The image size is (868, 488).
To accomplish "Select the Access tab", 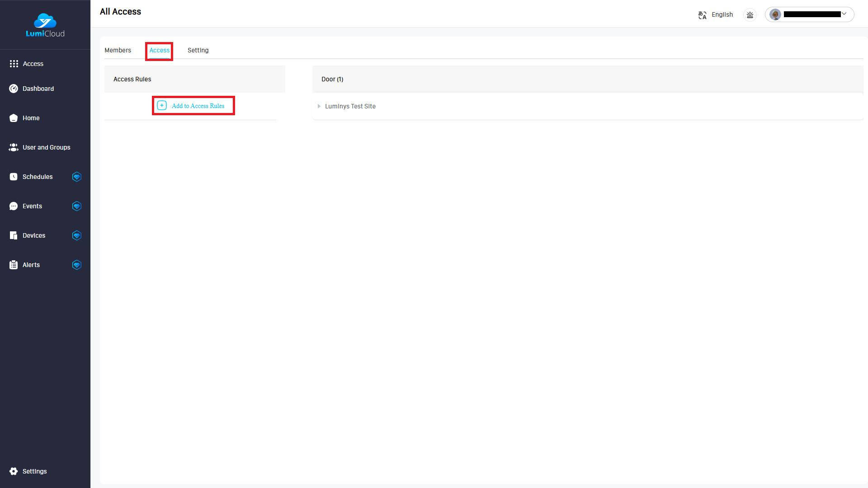I will pos(159,50).
